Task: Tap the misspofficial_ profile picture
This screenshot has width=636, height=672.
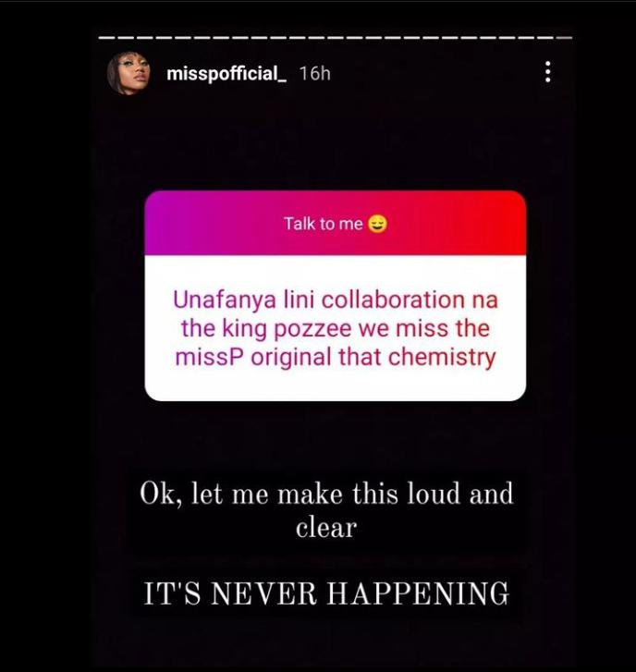Action: click(x=129, y=73)
